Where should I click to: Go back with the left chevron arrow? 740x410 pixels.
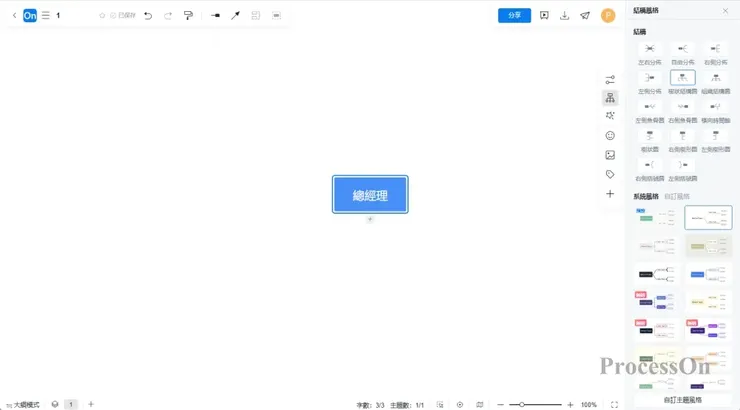click(x=14, y=16)
